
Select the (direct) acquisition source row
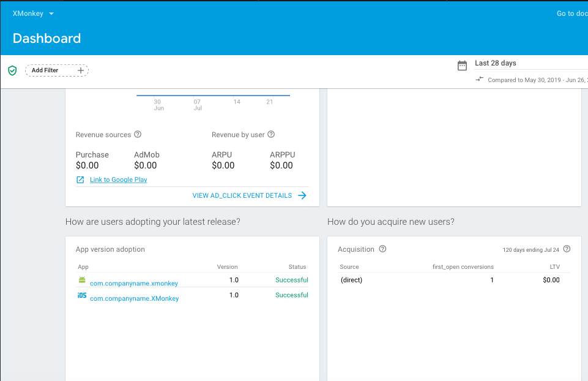pos(454,280)
